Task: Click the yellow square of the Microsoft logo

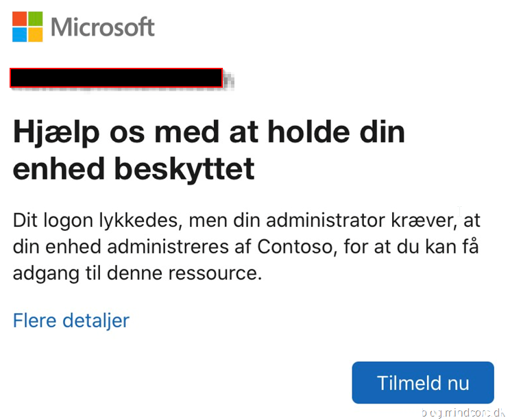Action: 35,34
